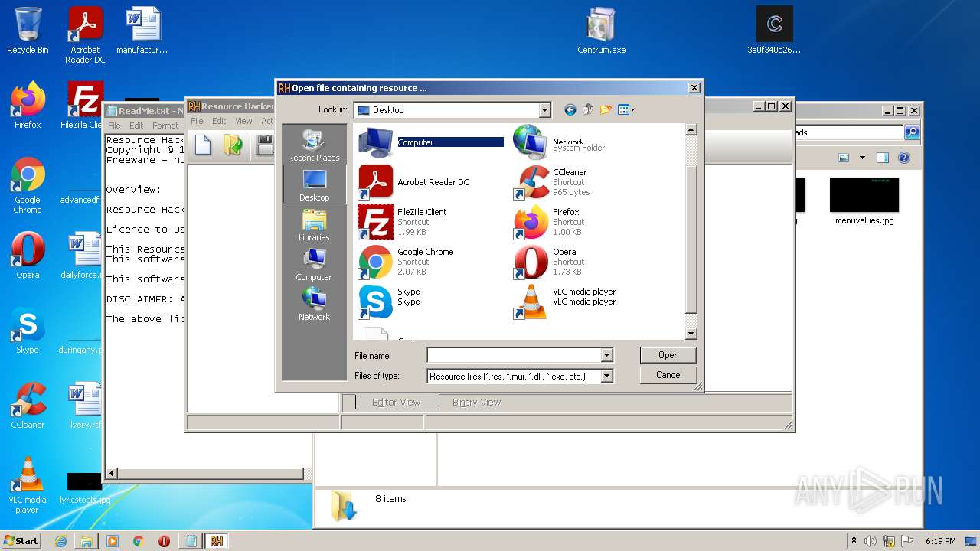Open File menu in Resource Hacker
980x551 pixels.
click(x=197, y=121)
